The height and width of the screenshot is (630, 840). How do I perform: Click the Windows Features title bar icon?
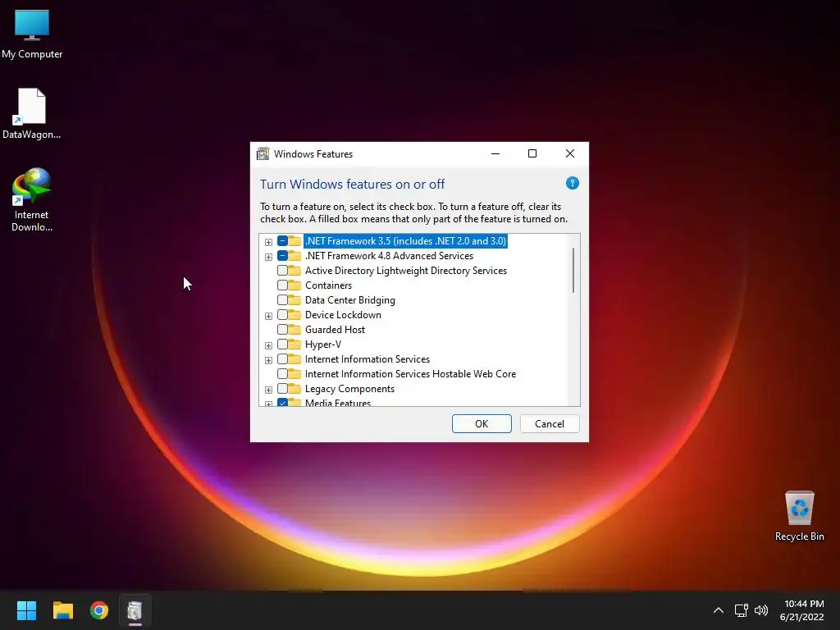point(262,153)
